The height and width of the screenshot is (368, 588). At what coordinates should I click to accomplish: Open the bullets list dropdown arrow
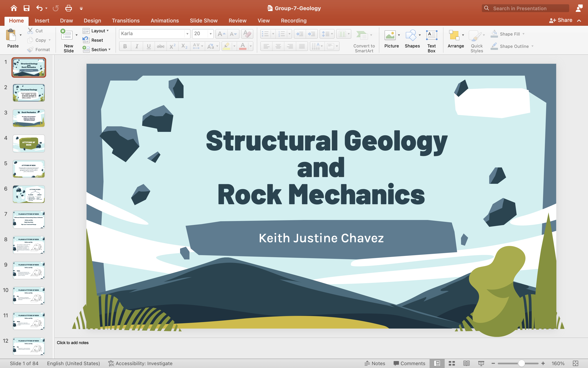point(273,34)
